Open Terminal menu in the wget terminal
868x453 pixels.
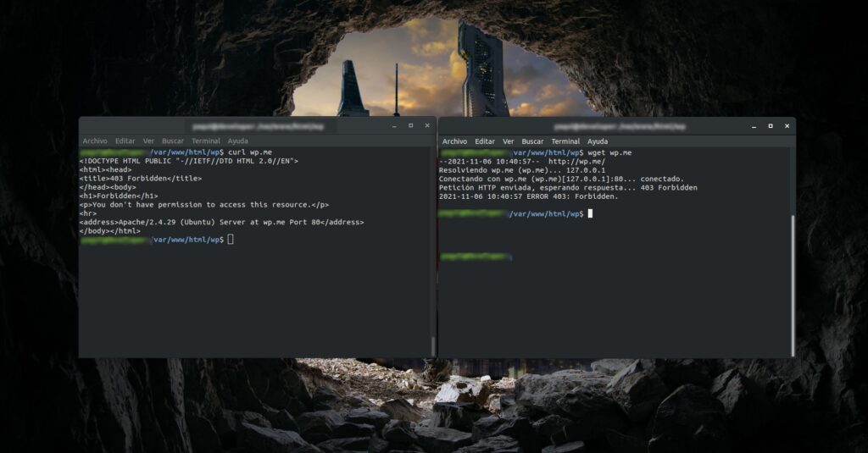(x=565, y=141)
